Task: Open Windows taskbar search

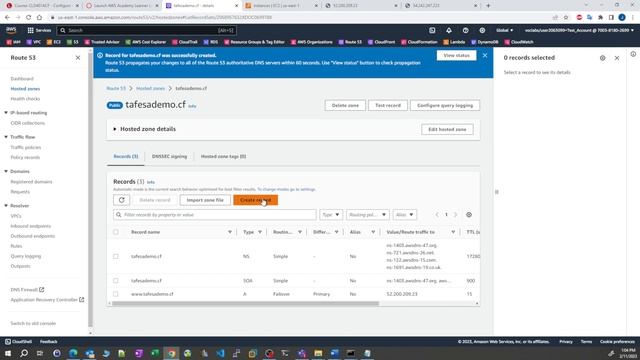Action: coord(24,353)
